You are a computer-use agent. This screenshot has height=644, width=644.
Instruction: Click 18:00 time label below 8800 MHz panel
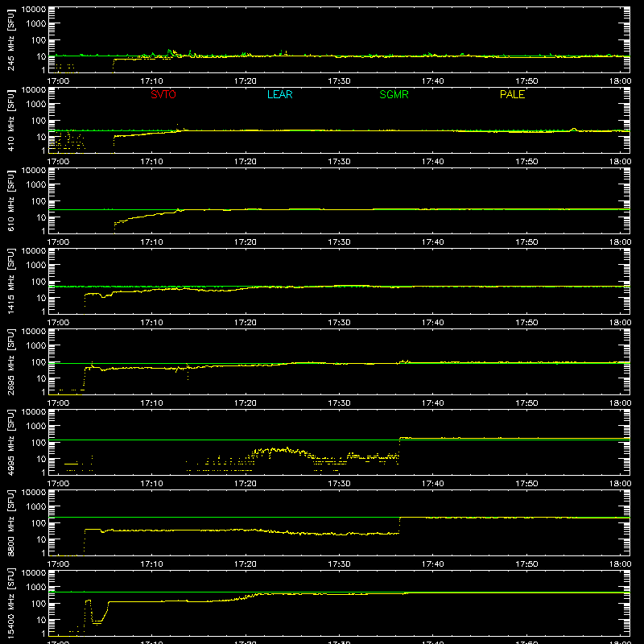tap(620, 564)
